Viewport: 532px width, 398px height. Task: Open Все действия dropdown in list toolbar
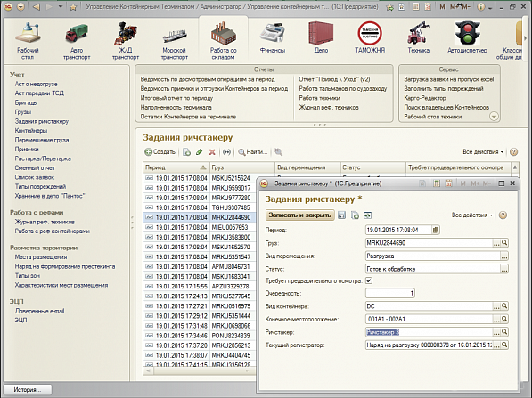pos(483,152)
